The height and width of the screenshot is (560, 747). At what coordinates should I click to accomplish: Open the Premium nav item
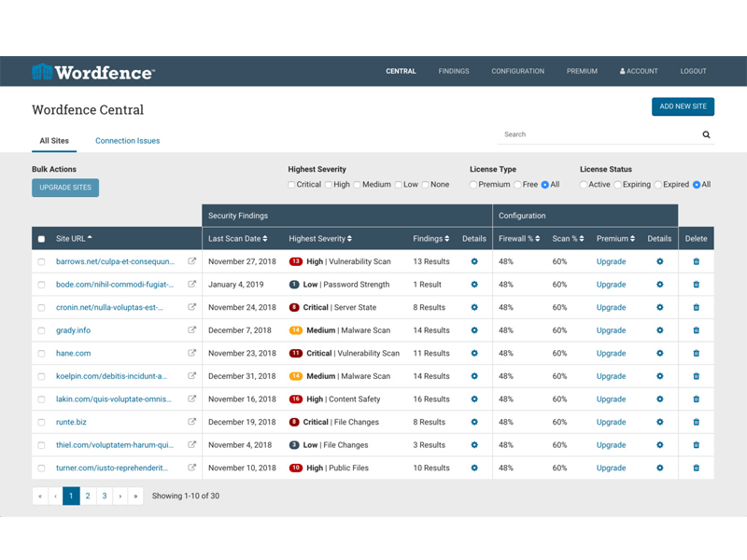(582, 71)
